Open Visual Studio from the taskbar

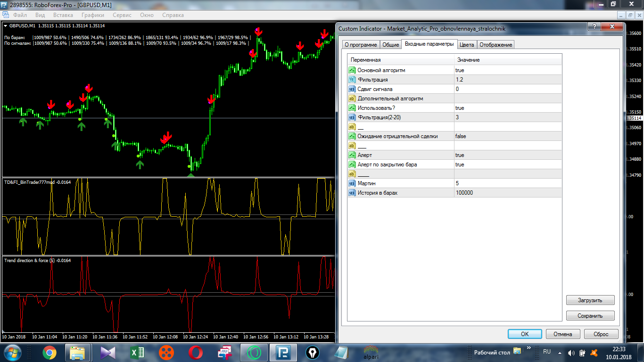click(x=107, y=352)
